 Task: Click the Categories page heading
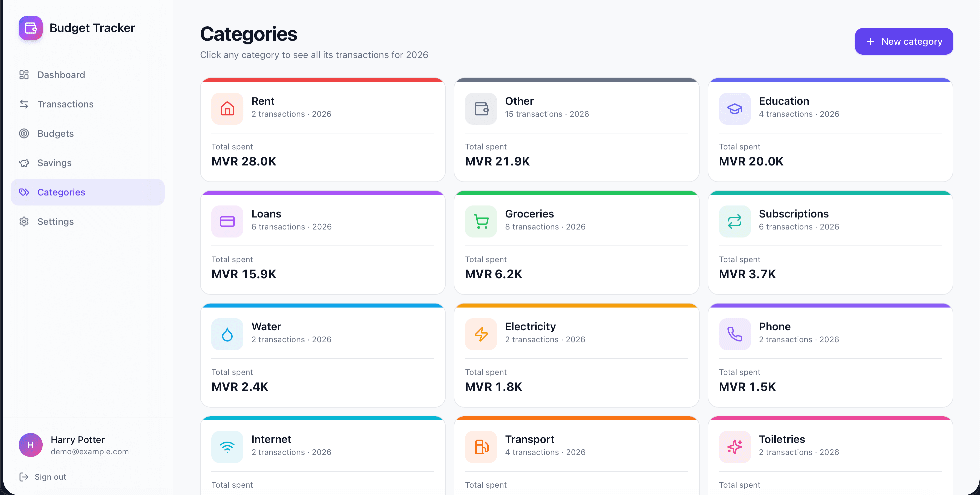point(248,34)
